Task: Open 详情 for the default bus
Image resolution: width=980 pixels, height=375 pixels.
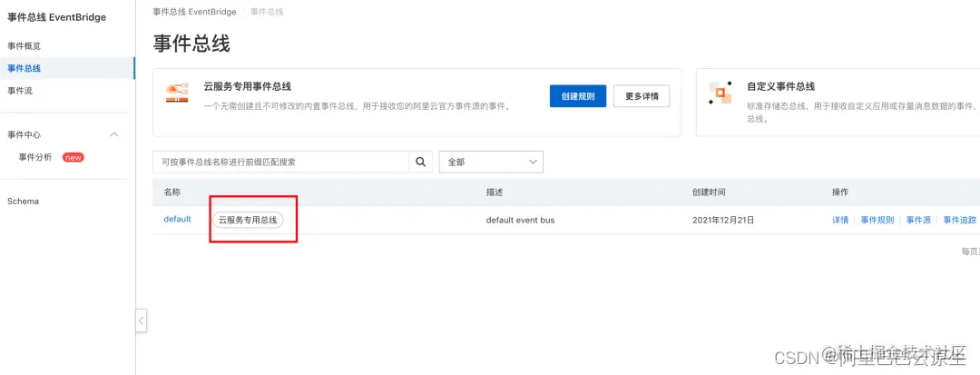Action: [840, 220]
